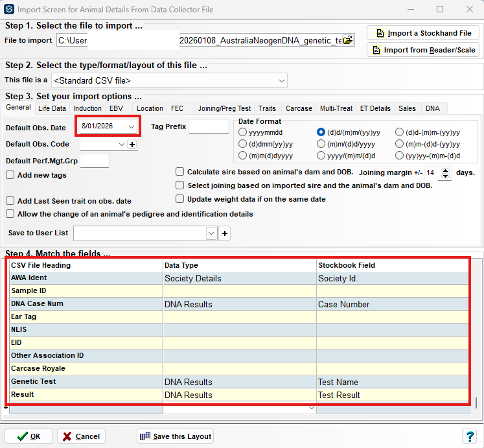Increase Joining margin days with up arrow
Screen dimensions: 484x448
(445, 170)
